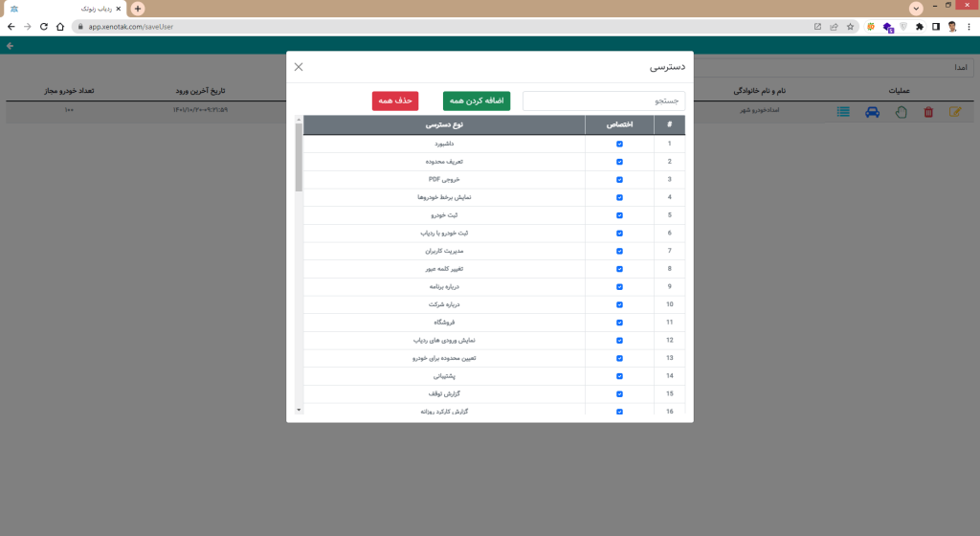Image resolution: width=980 pixels, height=536 pixels.
Task: Click the red trash delete icon
Action: pyautogui.click(x=927, y=112)
